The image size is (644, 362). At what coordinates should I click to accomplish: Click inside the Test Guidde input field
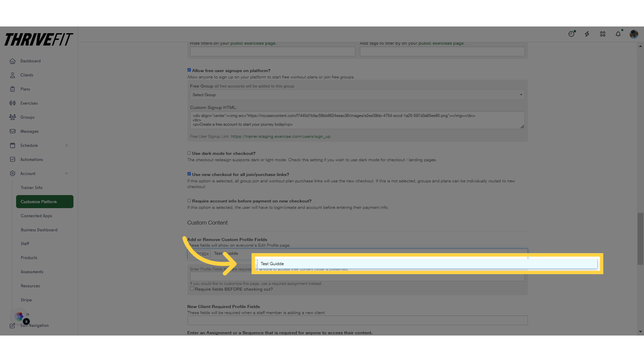(427, 263)
